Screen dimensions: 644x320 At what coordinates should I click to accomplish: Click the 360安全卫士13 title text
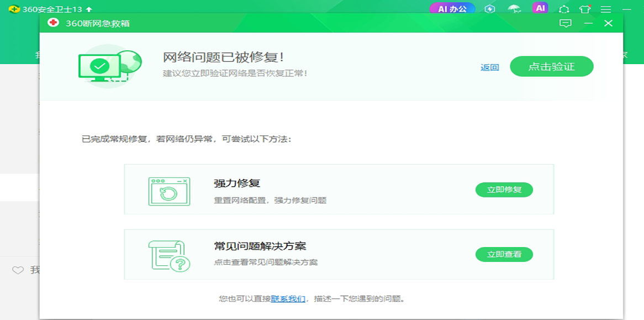pyautogui.click(x=52, y=9)
